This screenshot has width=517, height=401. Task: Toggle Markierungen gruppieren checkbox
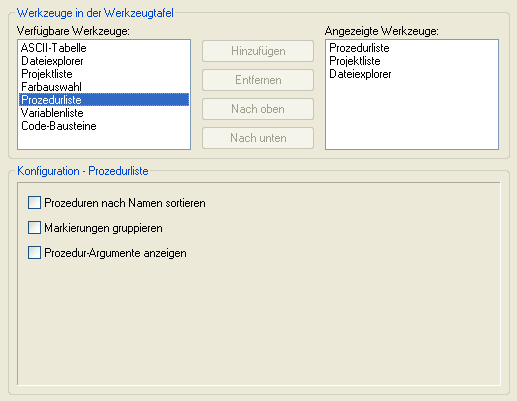point(34,228)
